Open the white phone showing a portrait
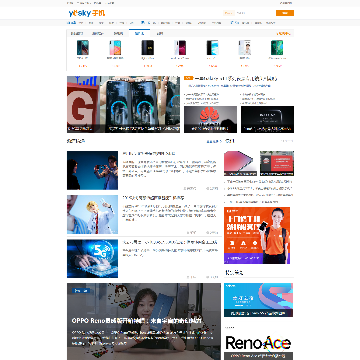 244,48
